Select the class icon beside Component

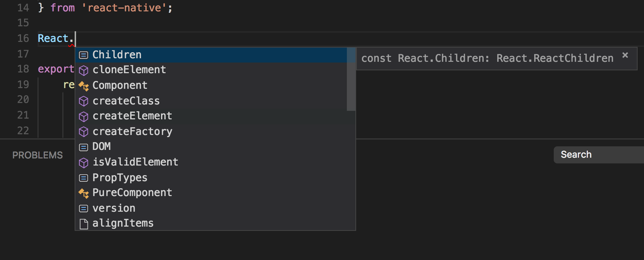[84, 86]
